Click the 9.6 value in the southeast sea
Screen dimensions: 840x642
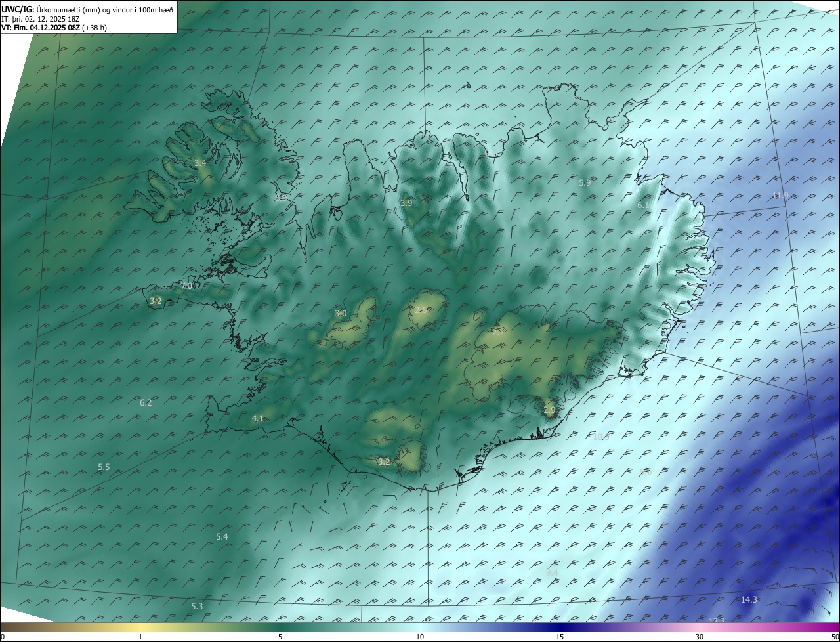[645, 472]
